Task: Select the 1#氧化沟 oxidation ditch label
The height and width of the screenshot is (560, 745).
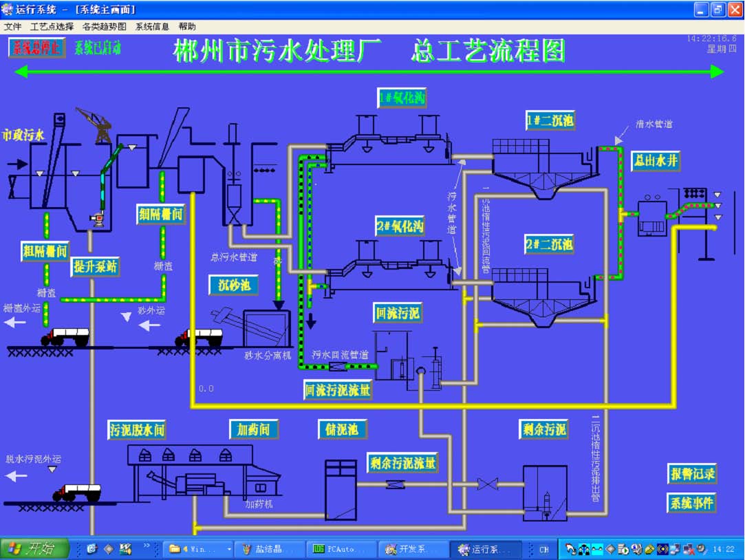Action: [402, 98]
